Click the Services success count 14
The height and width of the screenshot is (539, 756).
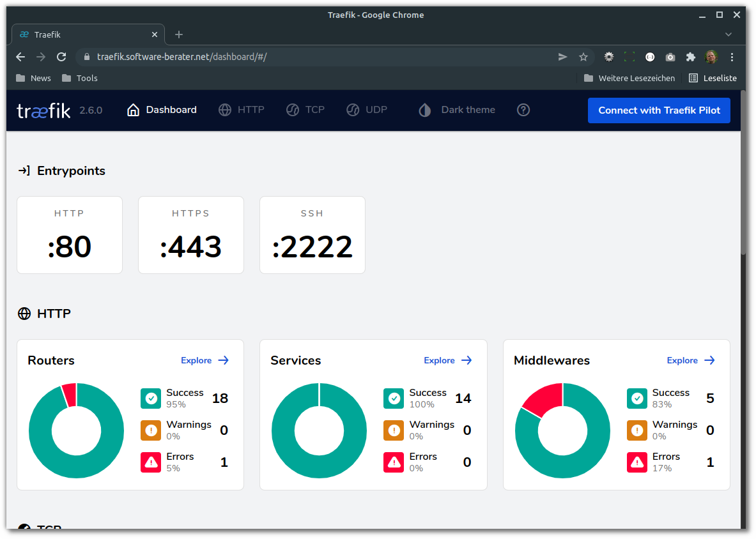tap(463, 399)
